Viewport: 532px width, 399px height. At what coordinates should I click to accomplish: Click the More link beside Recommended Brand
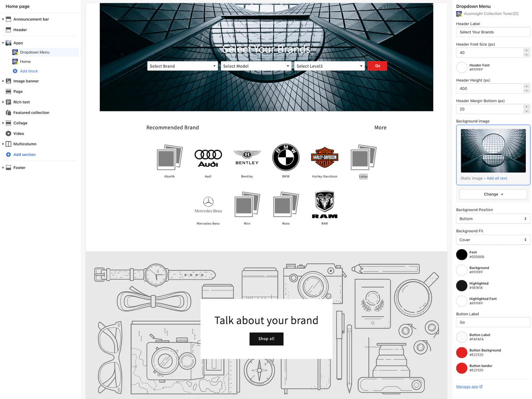[x=380, y=128]
